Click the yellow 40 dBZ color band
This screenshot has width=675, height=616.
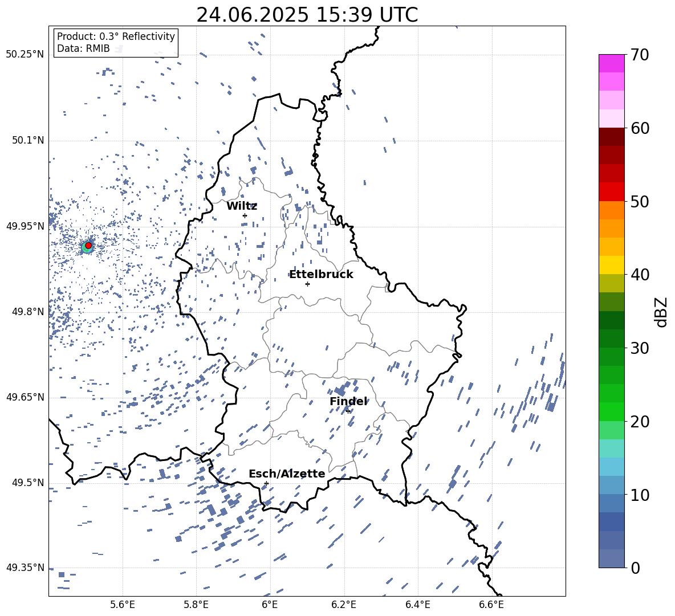click(x=611, y=265)
